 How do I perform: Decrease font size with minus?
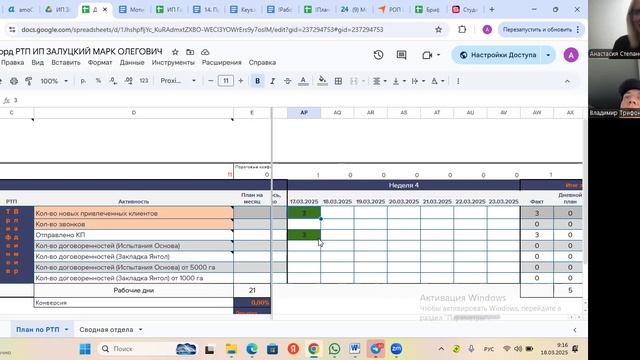click(x=211, y=81)
